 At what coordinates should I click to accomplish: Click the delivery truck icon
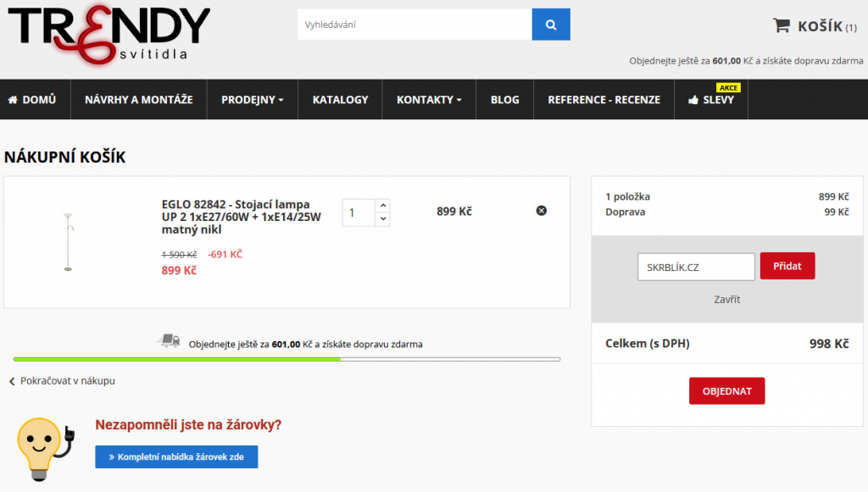point(169,341)
